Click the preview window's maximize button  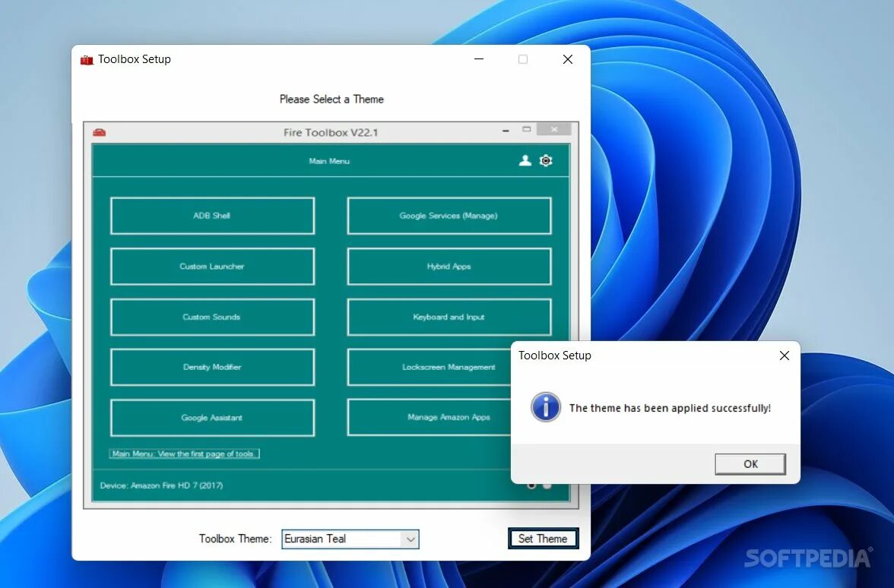tap(526, 129)
